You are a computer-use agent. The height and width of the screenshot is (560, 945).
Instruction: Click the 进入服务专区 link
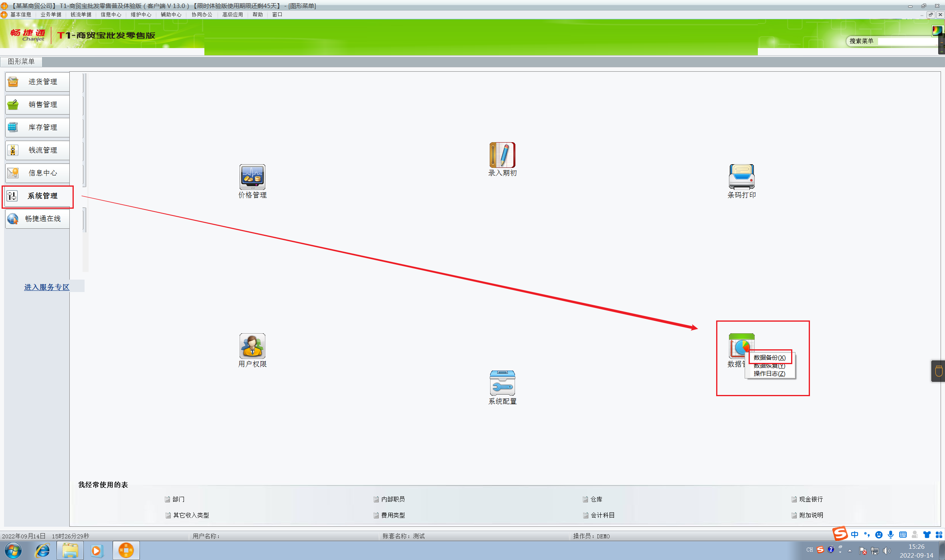(x=46, y=287)
